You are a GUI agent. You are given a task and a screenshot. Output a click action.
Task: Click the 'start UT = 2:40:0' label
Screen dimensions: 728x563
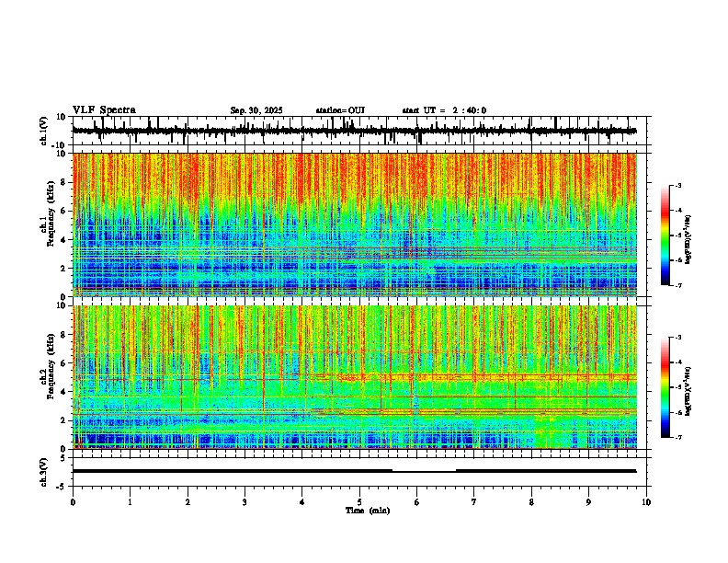tap(444, 110)
